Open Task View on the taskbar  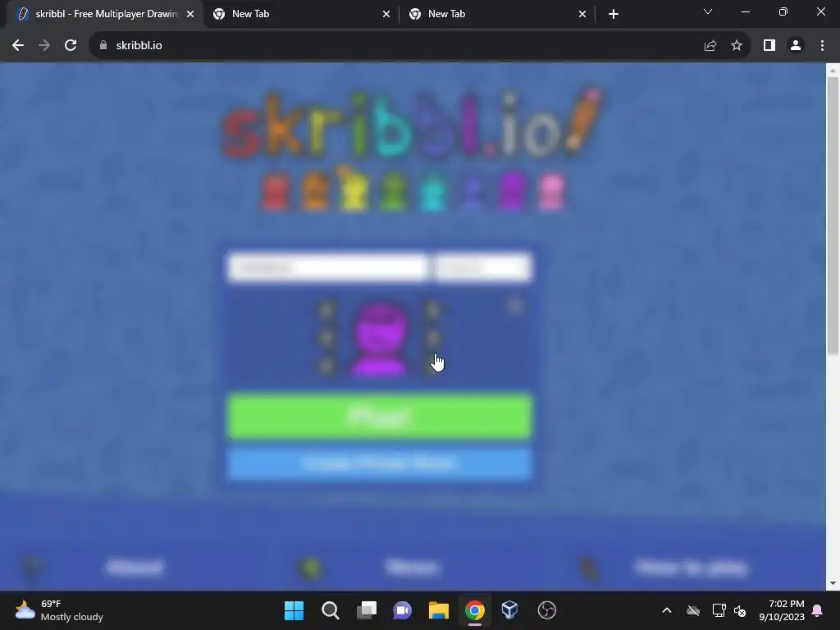pos(367,610)
